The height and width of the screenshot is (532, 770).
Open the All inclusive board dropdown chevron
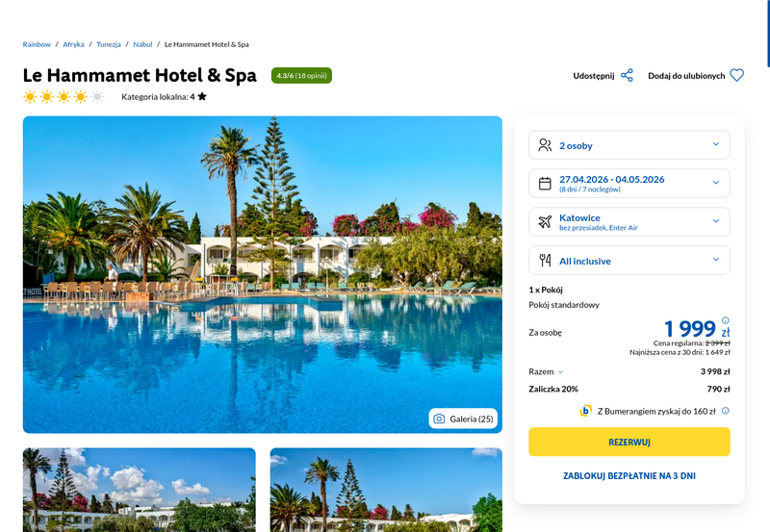coord(716,260)
